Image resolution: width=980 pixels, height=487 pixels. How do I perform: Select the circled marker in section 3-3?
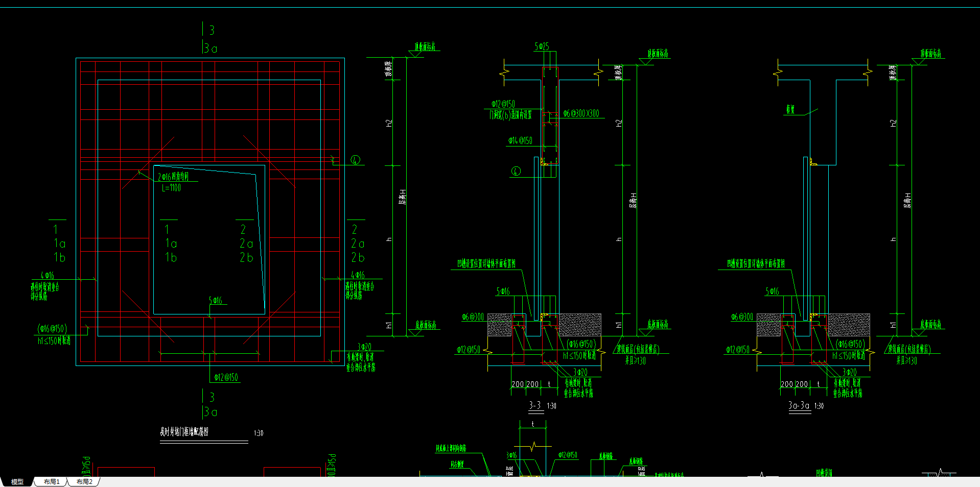click(516, 171)
